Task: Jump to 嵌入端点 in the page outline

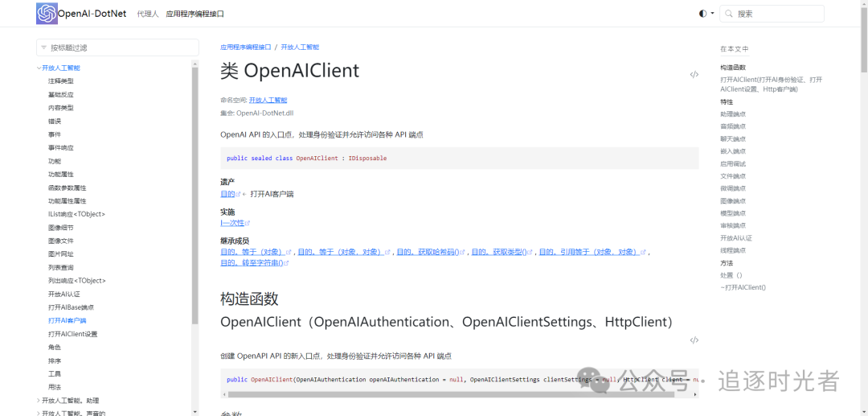Action: [733, 151]
